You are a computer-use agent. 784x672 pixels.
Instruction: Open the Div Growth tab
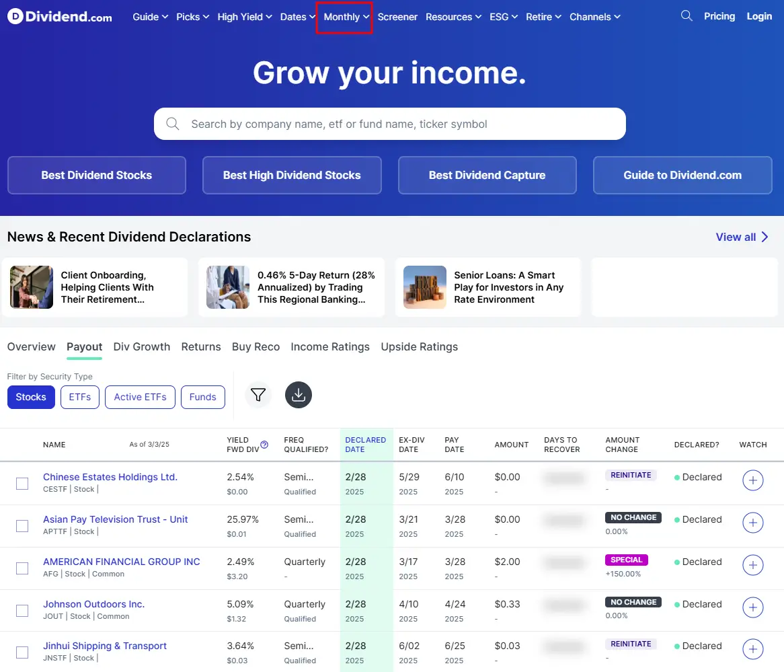(x=141, y=346)
